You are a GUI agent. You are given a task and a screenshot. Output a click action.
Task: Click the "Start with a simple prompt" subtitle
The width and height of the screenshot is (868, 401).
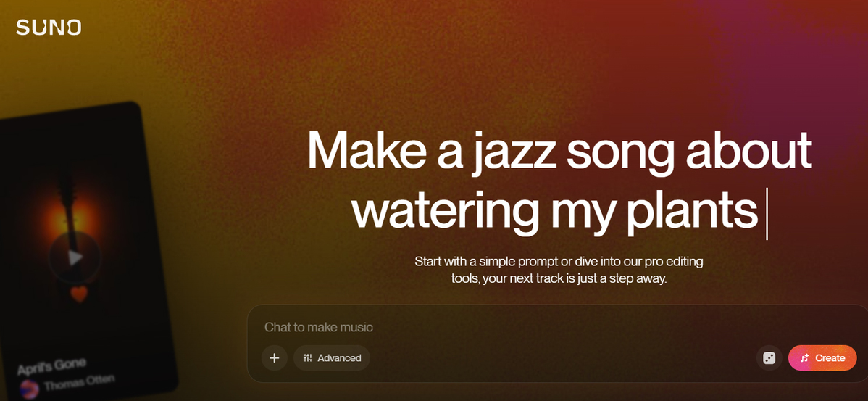click(559, 261)
